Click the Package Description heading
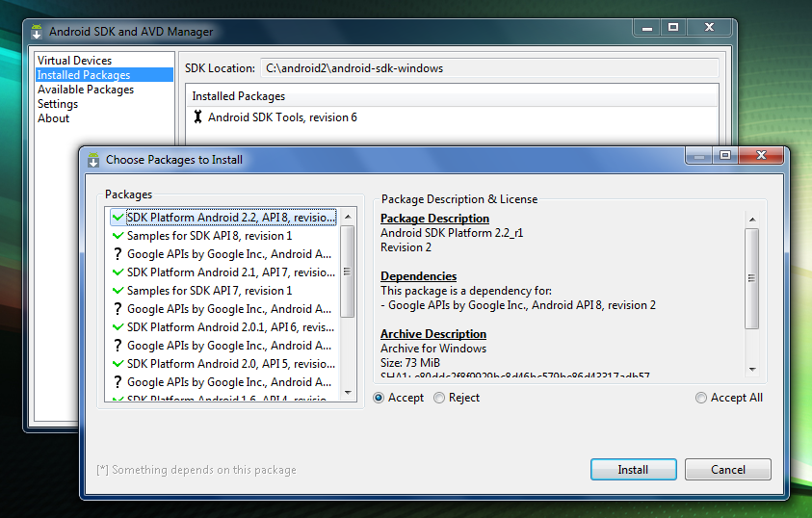Viewport: 812px width, 518px height. (434, 219)
